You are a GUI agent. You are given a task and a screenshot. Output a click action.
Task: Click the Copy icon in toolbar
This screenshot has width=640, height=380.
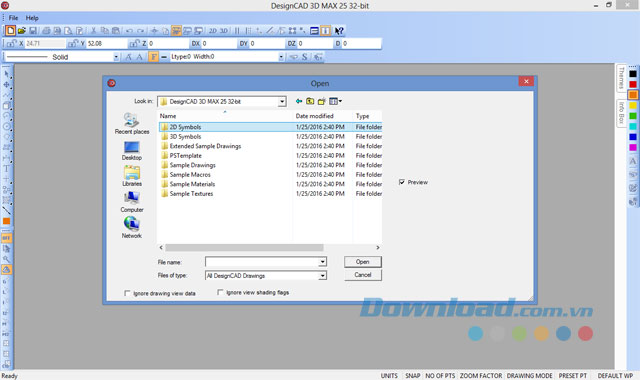[104, 31]
